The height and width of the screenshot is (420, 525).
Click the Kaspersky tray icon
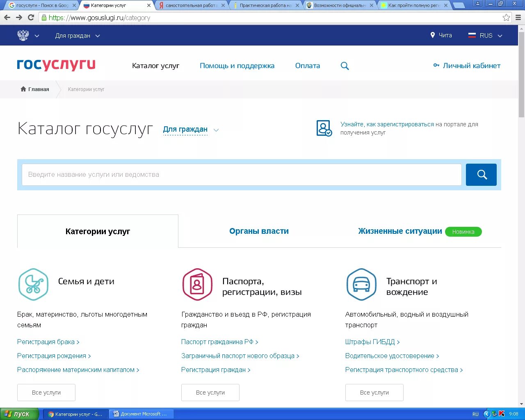pyautogui.click(x=502, y=414)
